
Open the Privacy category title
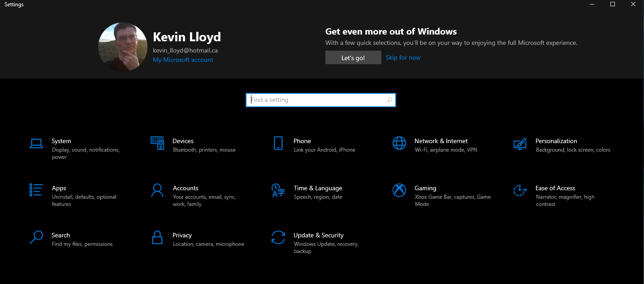pyautogui.click(x=182, y=235)
